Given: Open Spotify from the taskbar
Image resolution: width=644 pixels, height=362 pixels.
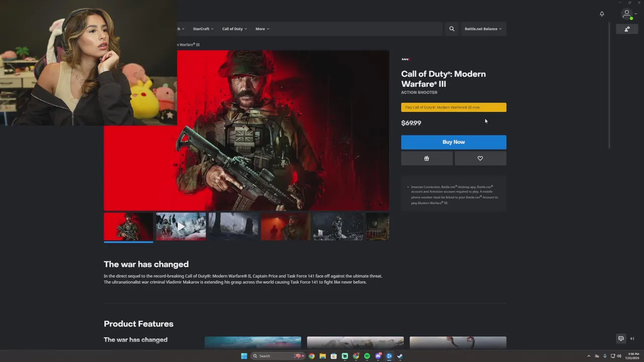Looking at the screenshot, I should click(367, 356).
